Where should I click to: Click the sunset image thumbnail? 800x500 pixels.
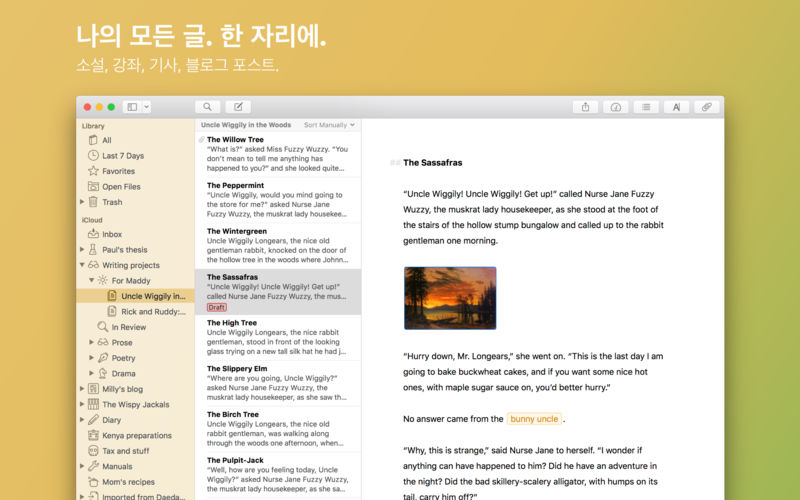point(450,297)
